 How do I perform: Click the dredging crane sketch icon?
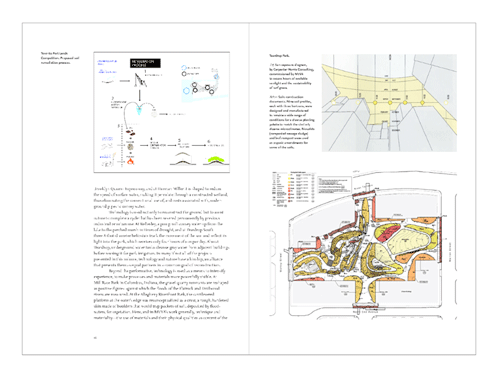(140, 81)
